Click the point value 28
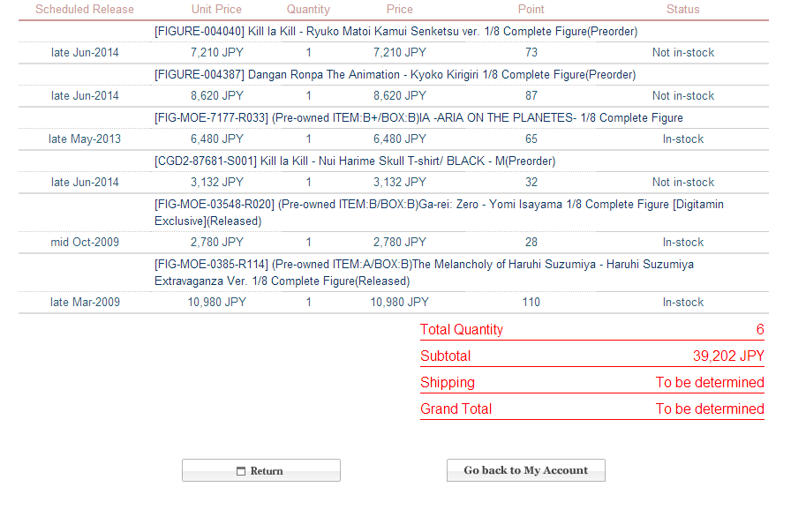806x532 pixels. [531, 242]
